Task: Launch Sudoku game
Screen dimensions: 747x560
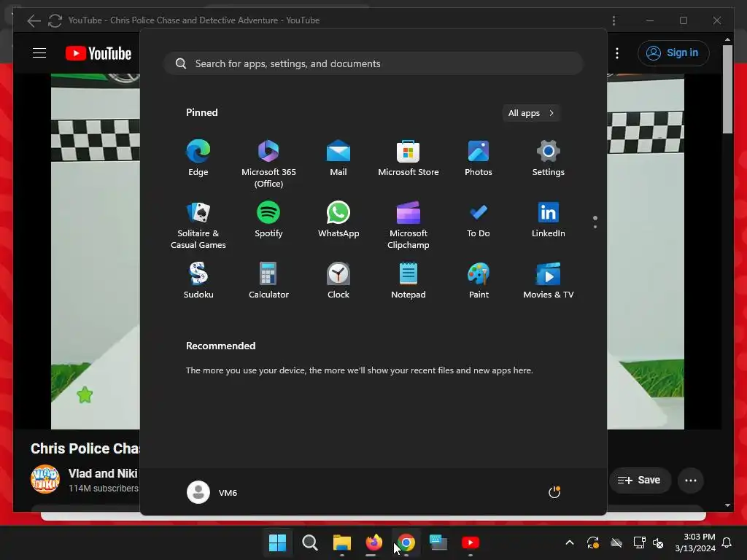Action: tap(198, 281)
